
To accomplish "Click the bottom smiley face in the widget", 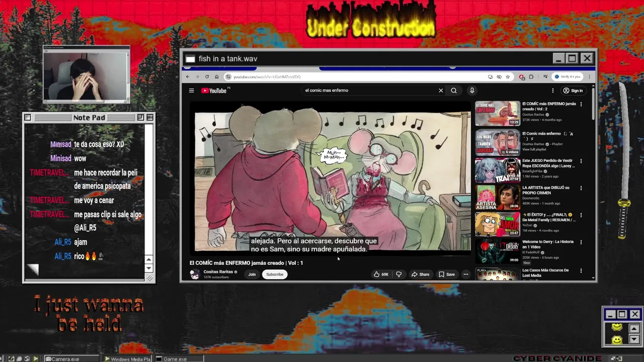I will [x=616, y=340].
